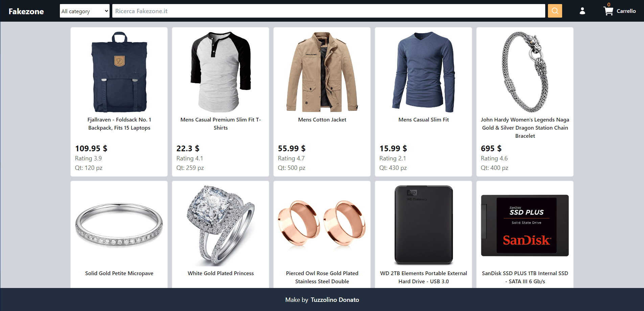
Task: Open the SanDisk SSD PLUS 1TB image
Action: (525, 225)
